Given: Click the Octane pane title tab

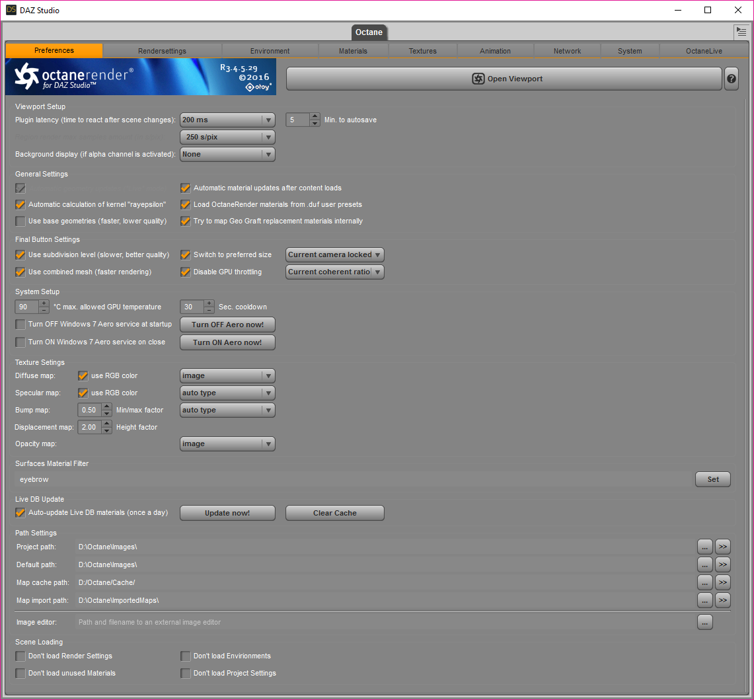Looking at the screenshot, I should (x=369, y=32).
